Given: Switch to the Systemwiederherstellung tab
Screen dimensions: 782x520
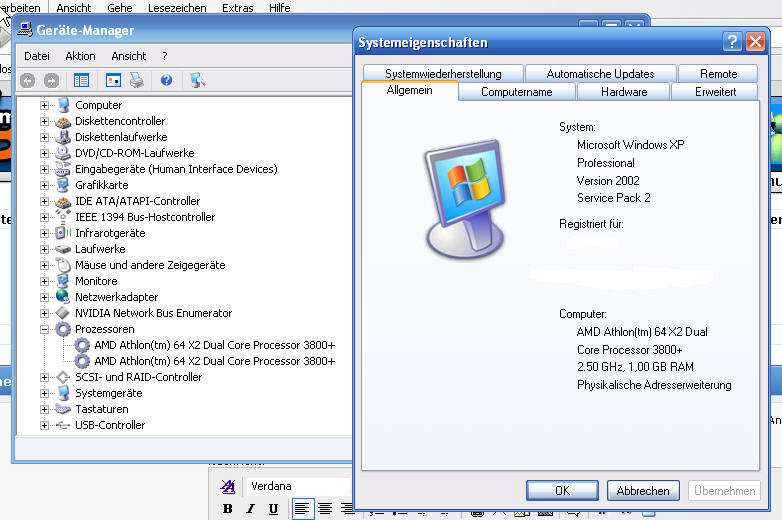Looking at the screenshot, I should (x=443, y=73).
